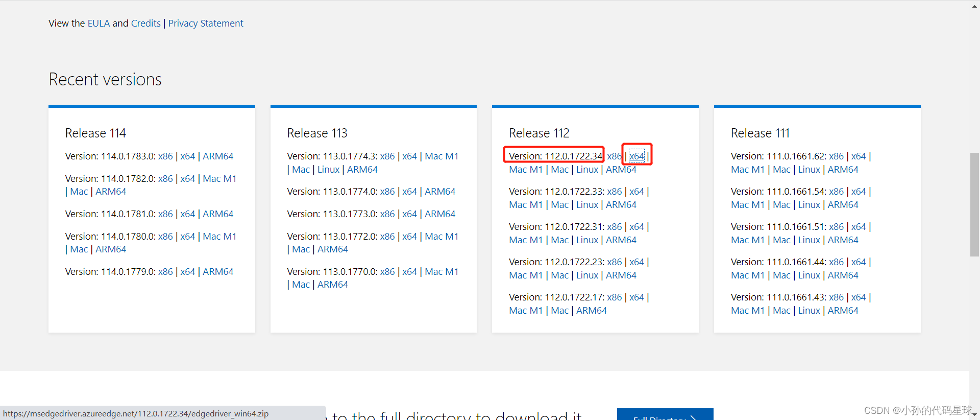Download Mac M1 driver for version 114.0.1782.0
The height and width of the screenshot is (420, 980).
(x=219, y=179)
